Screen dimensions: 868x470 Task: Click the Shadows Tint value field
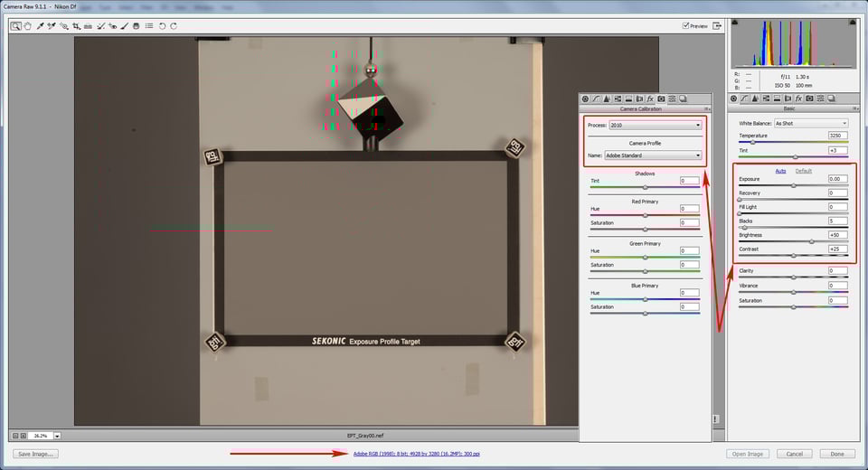690,181
